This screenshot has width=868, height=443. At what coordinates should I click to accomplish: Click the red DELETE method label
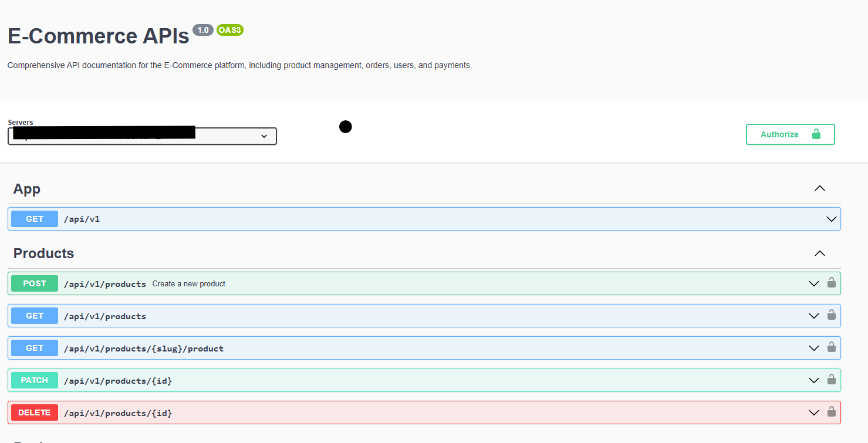[35, 412]
